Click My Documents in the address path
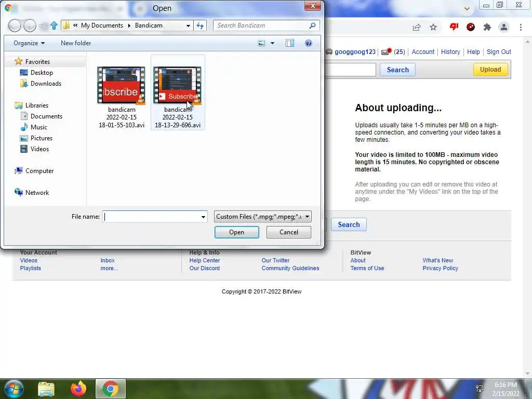The height and width of the screenshot is (399, 532). coord(102,25)
